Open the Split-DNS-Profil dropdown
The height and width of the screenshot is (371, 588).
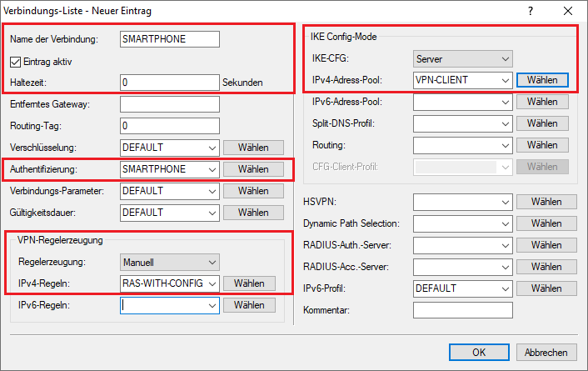coord(462,123)
